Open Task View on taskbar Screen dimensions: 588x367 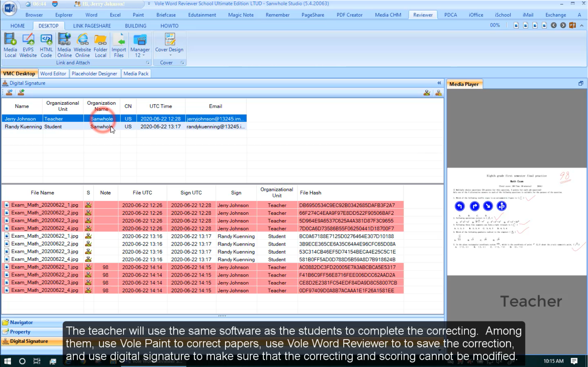point(37,361)
